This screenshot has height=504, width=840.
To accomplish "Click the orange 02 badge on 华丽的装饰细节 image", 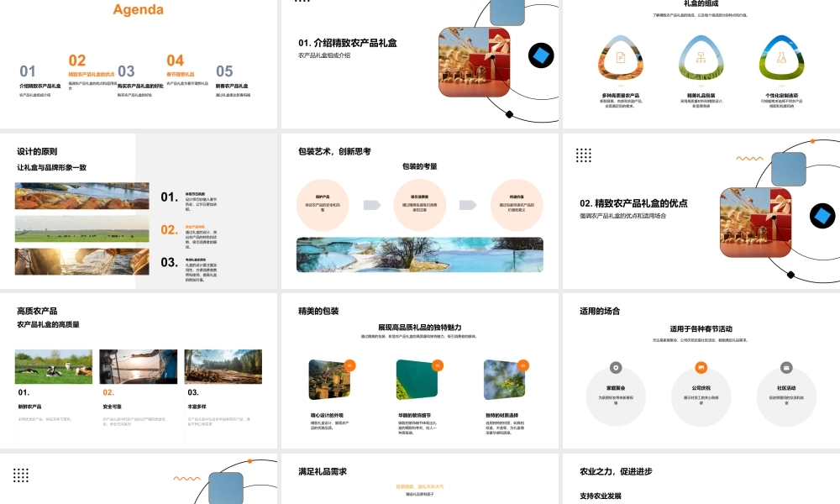I will [437, 365].
